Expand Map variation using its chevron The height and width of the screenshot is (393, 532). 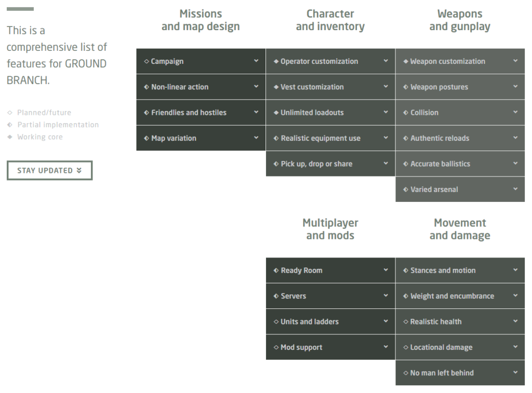tap(256, 138)
